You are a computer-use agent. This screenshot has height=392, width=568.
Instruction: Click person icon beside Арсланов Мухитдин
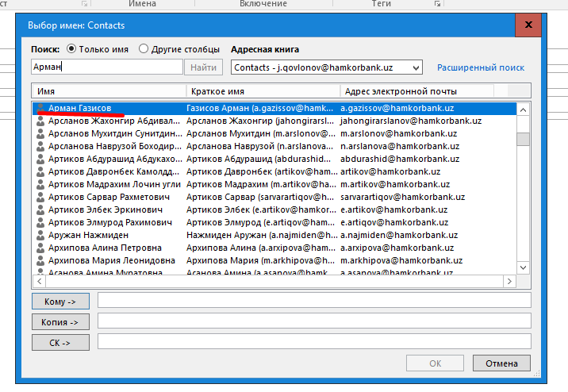(40, 133)
